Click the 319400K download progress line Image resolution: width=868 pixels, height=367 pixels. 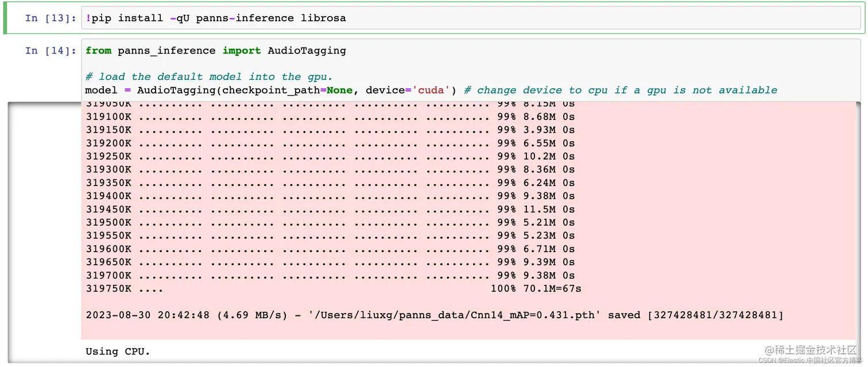point(330,196)
